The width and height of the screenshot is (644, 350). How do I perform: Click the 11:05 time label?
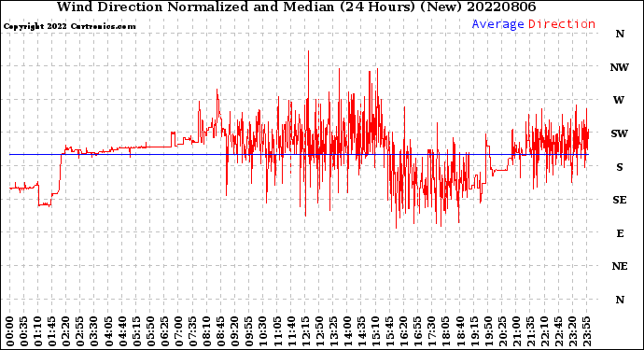(x=276, y=331)
